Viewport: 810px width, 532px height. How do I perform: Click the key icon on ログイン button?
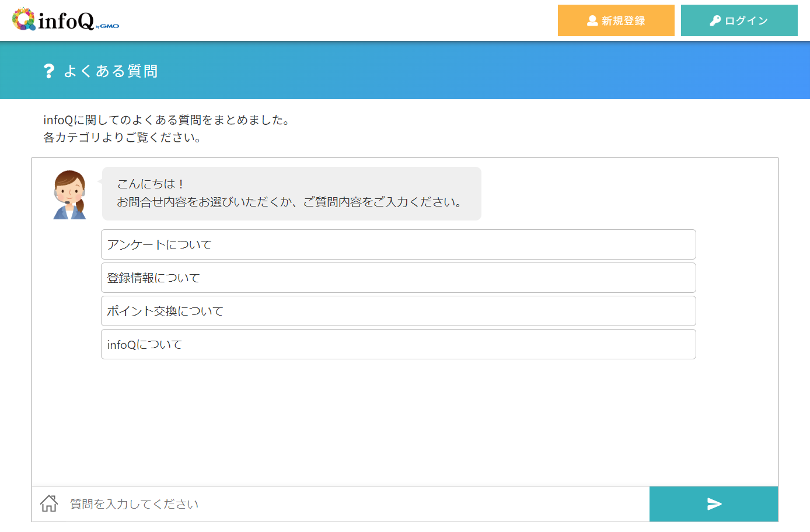[x=715, y=21]
